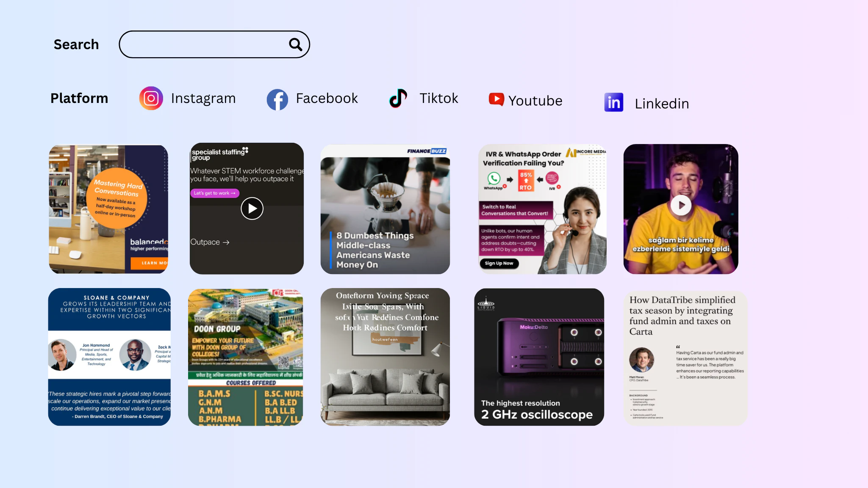Click the WhatsApp icon in IVR ad

494,178
